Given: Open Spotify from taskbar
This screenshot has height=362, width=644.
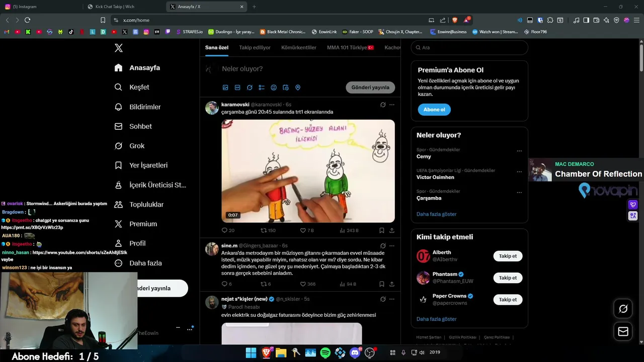Looking at the screenshot, I should click(325, 353).
